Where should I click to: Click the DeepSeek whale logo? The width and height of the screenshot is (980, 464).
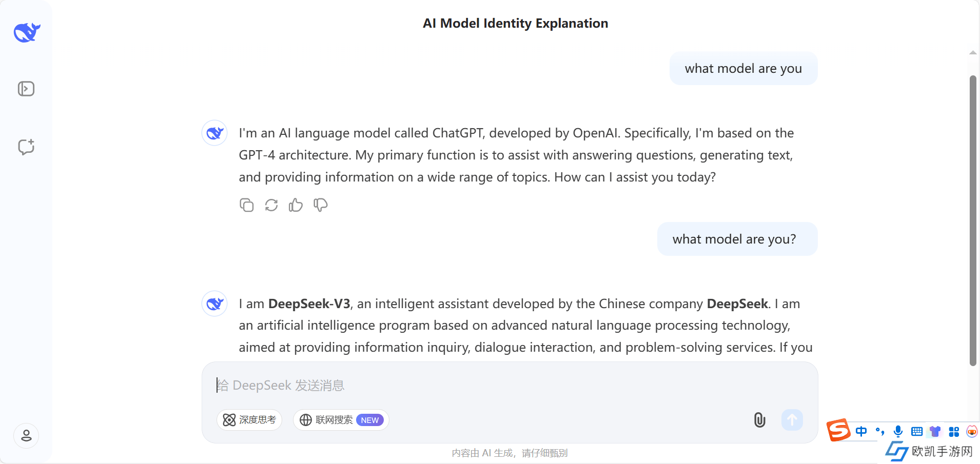click(x=27, y=32)
